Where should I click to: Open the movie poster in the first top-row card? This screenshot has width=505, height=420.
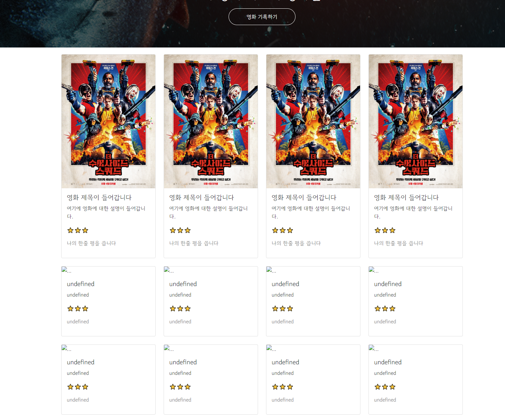click(108, 121)
